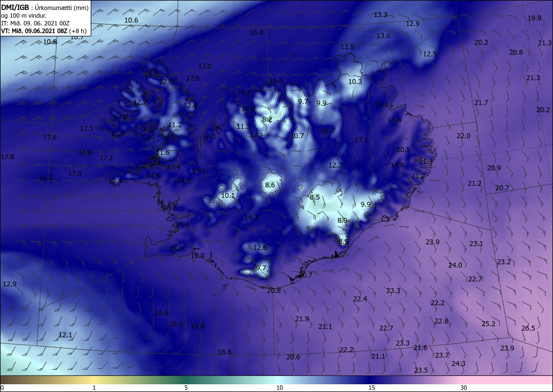Click the 17.3 value label
Viewport: 553px width, 392px height.
pyautogui.click(x=86, y=129)
